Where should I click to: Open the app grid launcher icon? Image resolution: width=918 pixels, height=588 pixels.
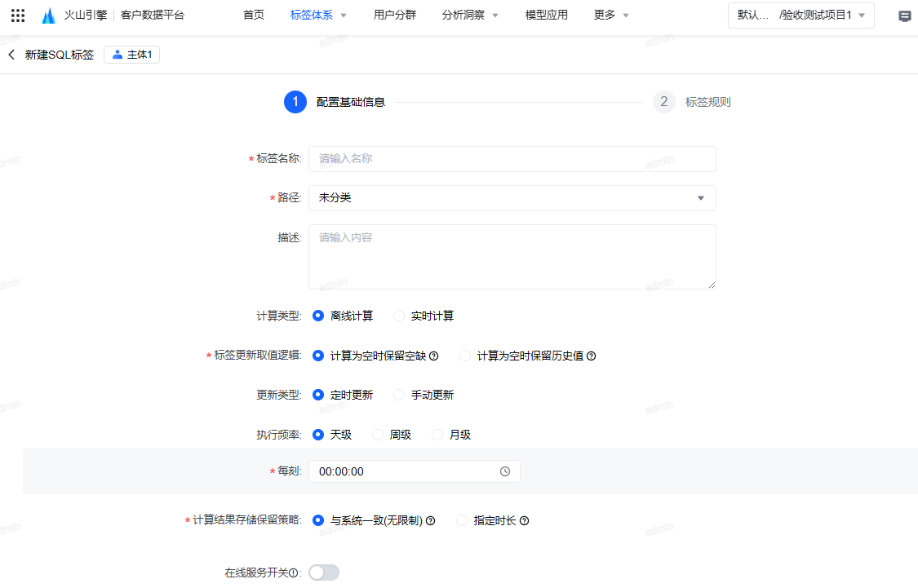(18, 15)
